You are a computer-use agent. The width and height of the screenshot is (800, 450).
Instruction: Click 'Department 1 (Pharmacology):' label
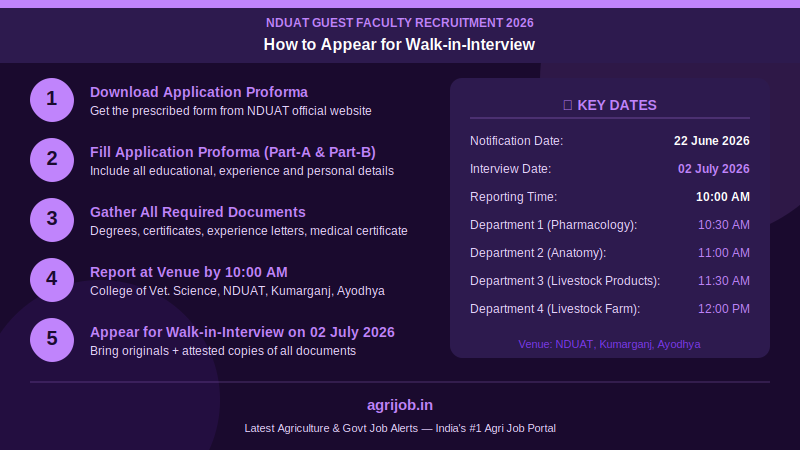click(554, 225)
